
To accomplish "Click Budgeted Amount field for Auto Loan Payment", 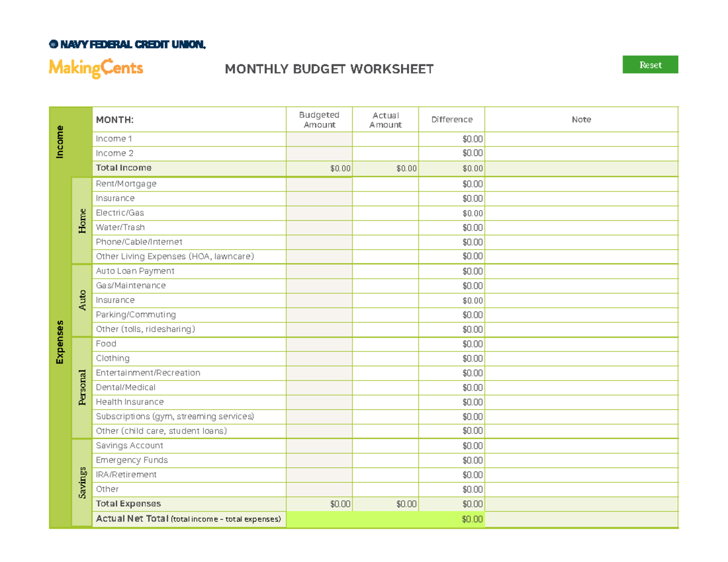I will point(319,271).
